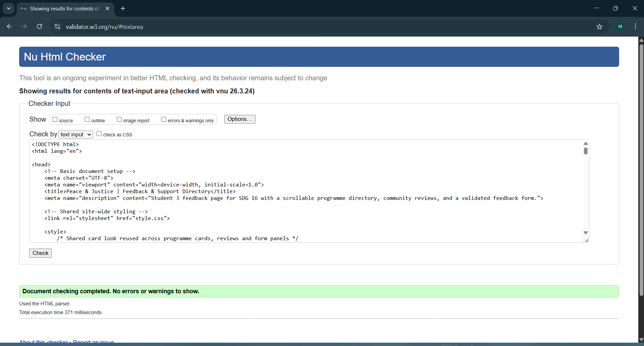
Task: Open the Check by dropdown
Action: 75,134
